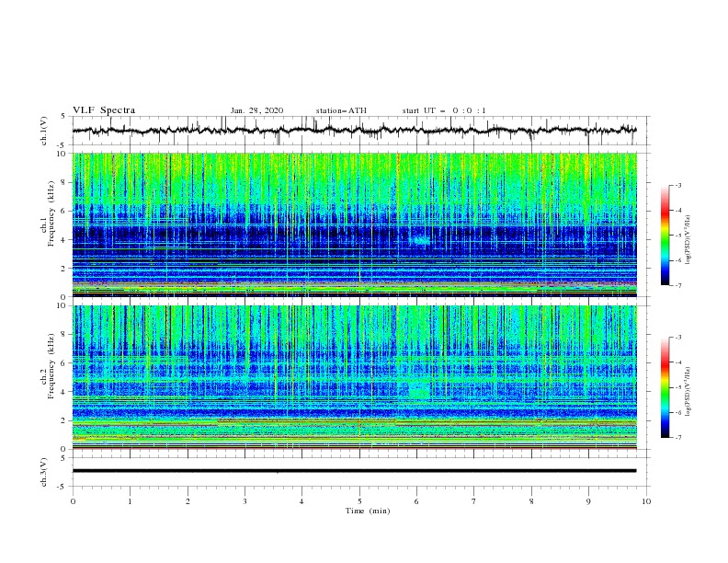Click the "ch.1(V)" axis label

click(x=44, y=131)
